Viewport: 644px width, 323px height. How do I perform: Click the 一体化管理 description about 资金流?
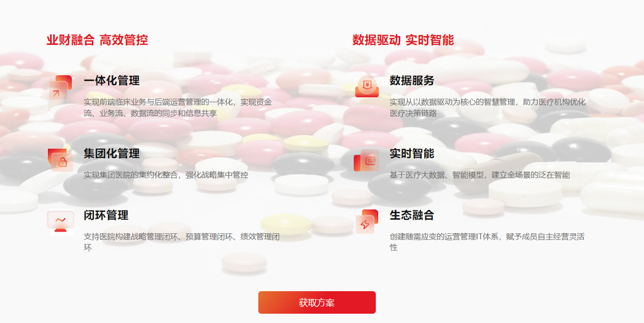(178, 107)
